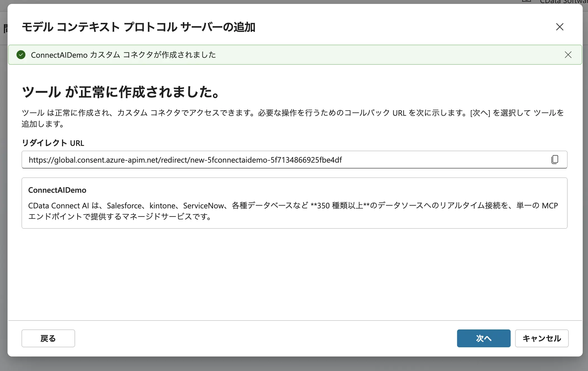Viewport: 588px width, 371px height.
Task: Copy the redirect URL using the copy icon
Action: pyautogui.click(x=554, y=160)
